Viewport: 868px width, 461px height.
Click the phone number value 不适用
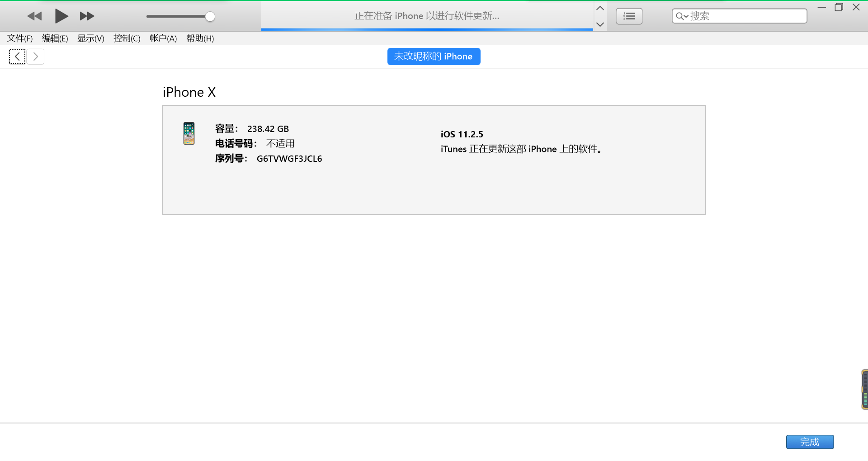280,144
